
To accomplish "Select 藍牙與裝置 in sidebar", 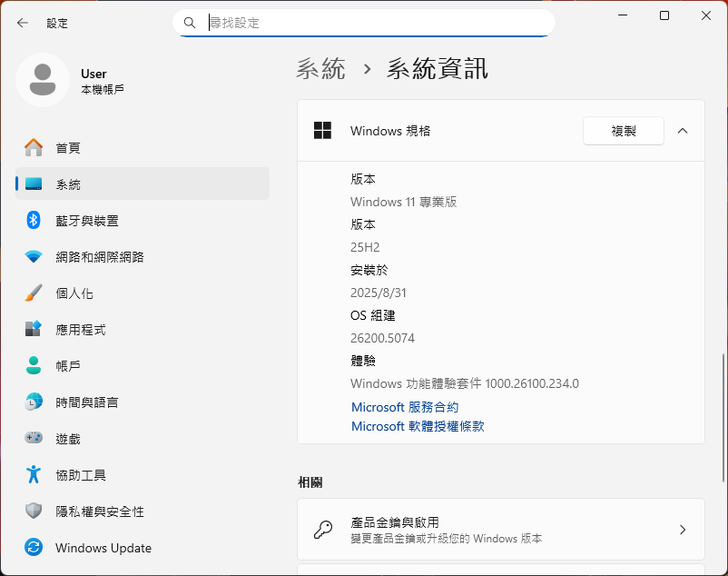I will pos(143,220).
